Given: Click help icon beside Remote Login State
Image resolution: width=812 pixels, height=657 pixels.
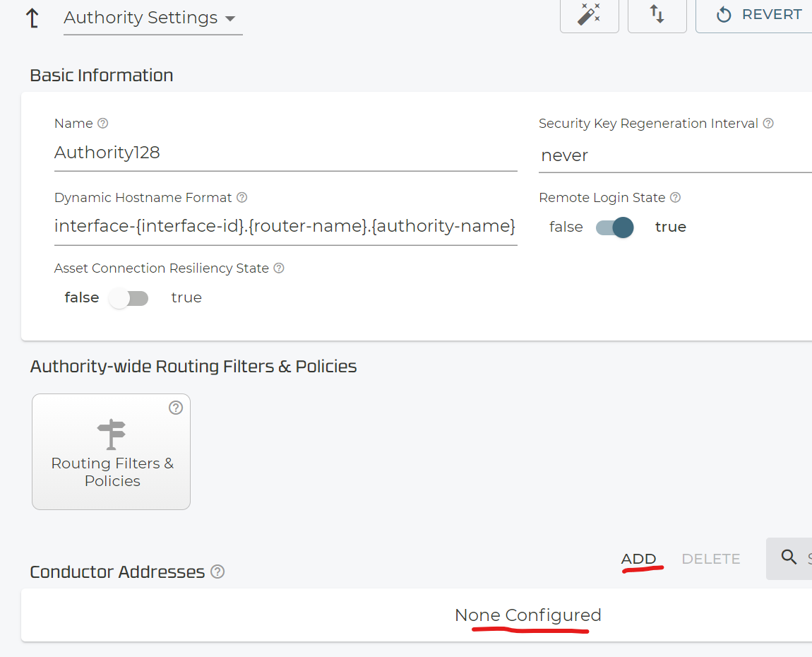Looking at the screenshot, I should click(x=675, y=198).
